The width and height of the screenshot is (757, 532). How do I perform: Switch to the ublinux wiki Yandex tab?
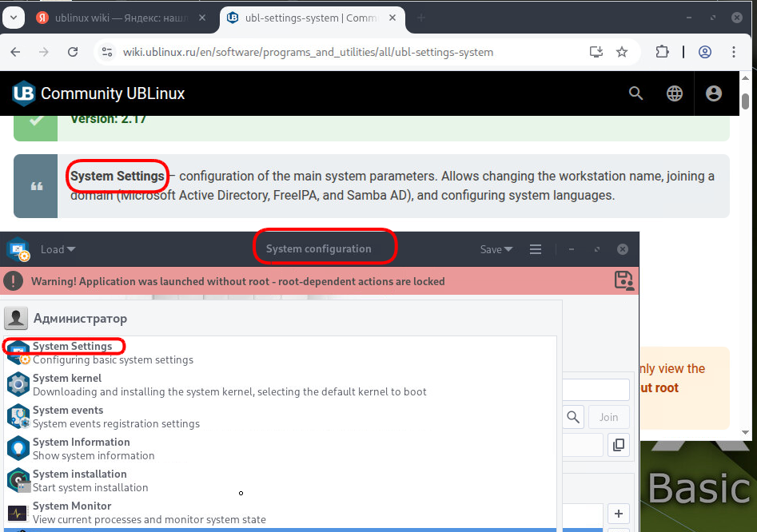click(121, 18)
